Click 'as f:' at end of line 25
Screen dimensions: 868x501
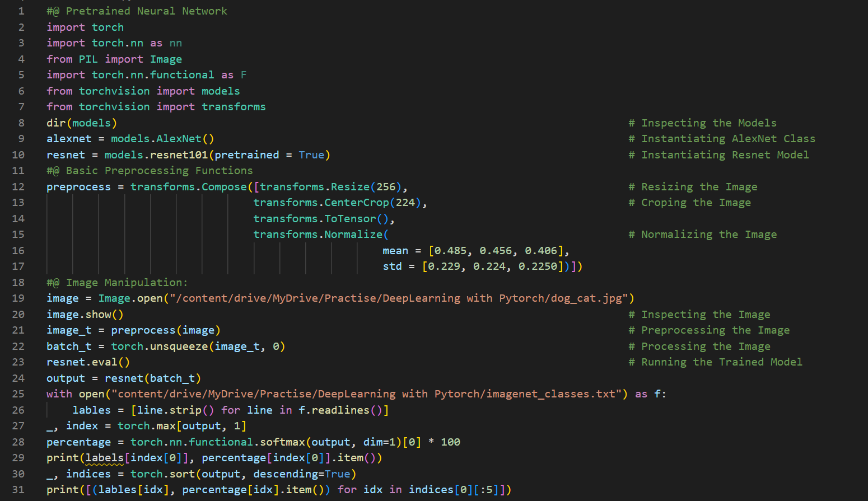651,394
